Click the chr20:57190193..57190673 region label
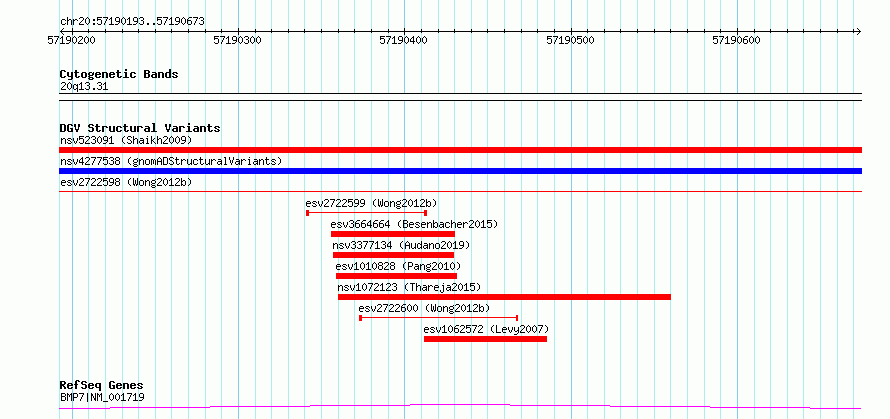The width and height of the screenshot is (890, 419). point(132,22)
